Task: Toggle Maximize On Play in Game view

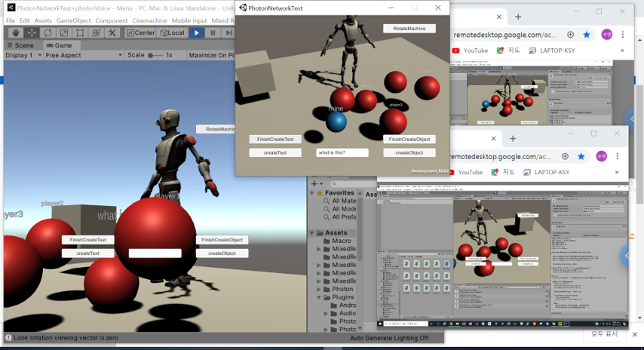Action: tap(210, 55)
